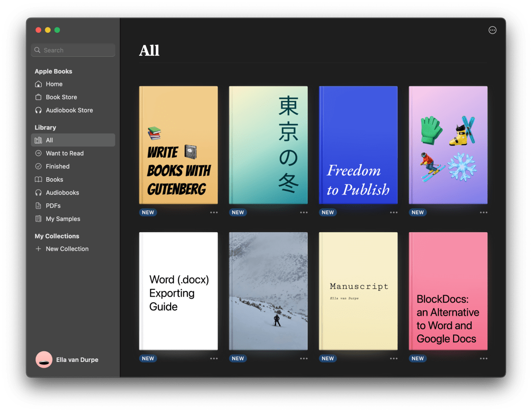The width and height of the screenshot is (532, 412).
Task: Select Audiobooks in the sidebar
Action: 62,192
